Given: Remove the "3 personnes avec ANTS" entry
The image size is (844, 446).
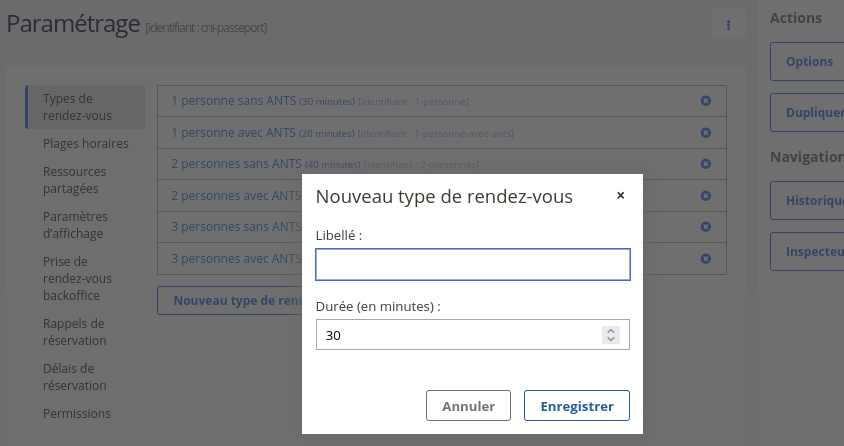Looking at the screenshot, I should [x=705, y=259].
